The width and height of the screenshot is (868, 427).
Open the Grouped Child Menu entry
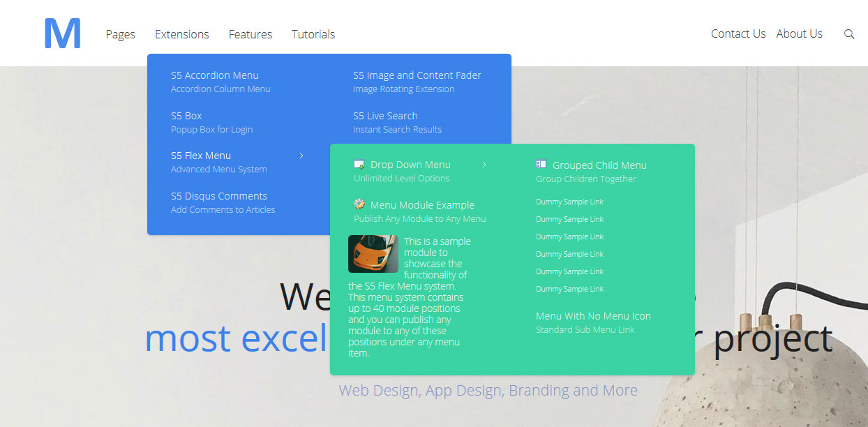(x=599, y=165)
